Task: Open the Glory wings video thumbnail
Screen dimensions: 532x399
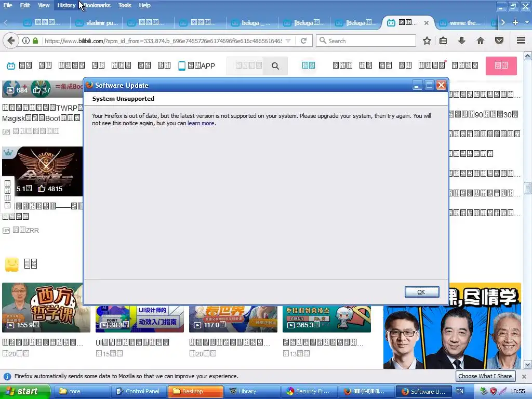Action: click(x=43, y=171)
